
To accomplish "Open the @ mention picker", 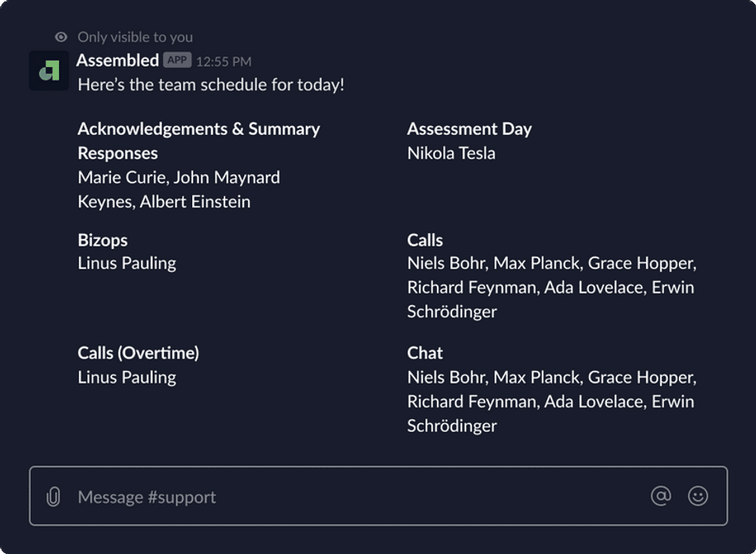I will pos(661,496).
